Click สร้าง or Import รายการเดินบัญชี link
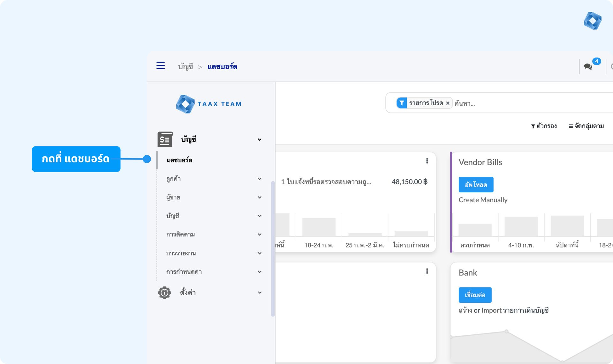Image resolution: width=613 pixels, height=364 pixels. tap(504, 310)
